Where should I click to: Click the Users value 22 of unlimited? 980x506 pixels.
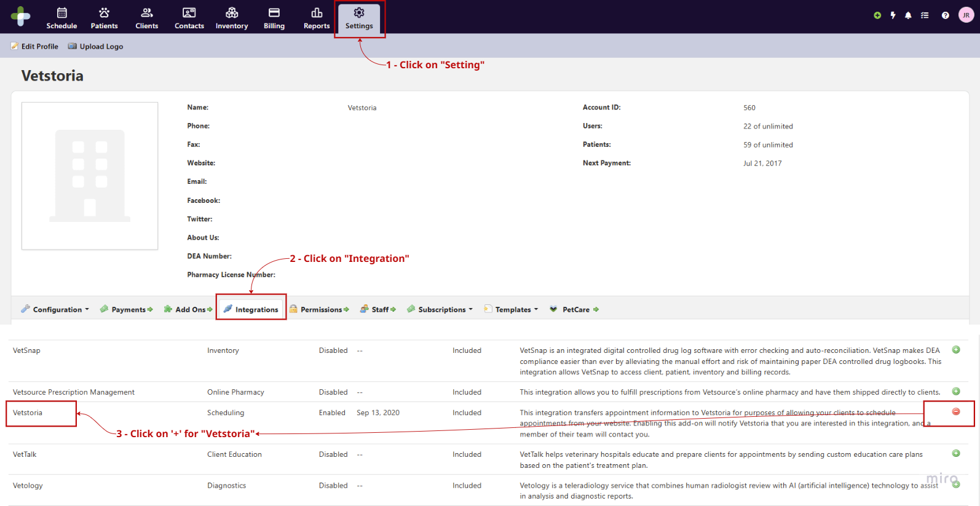(768, 126)
